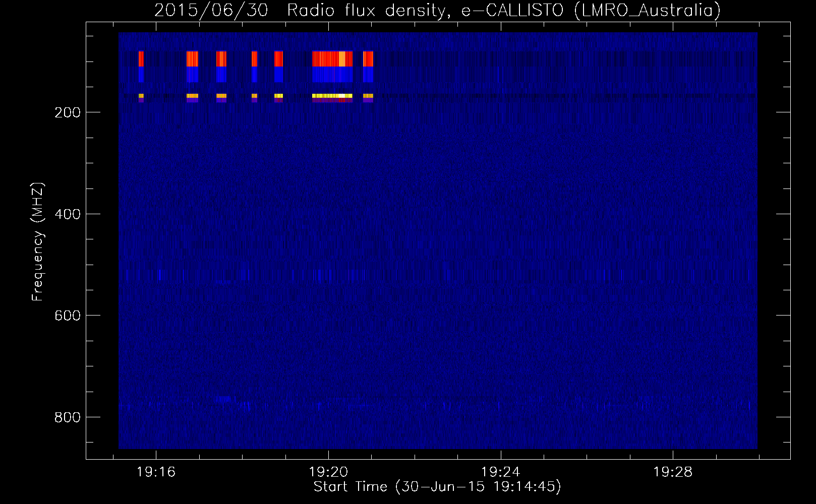
Task: Click the 800 frequency tick label
Action: click(x=67, y=417)
